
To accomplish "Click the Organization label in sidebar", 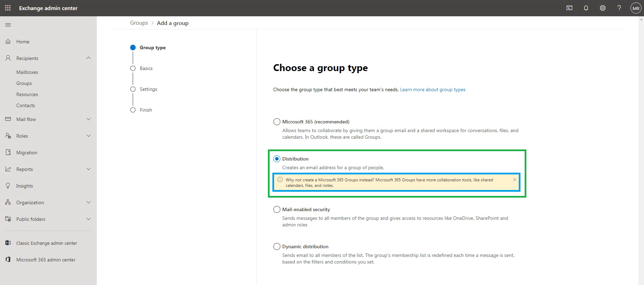I will tap(30, 202).
